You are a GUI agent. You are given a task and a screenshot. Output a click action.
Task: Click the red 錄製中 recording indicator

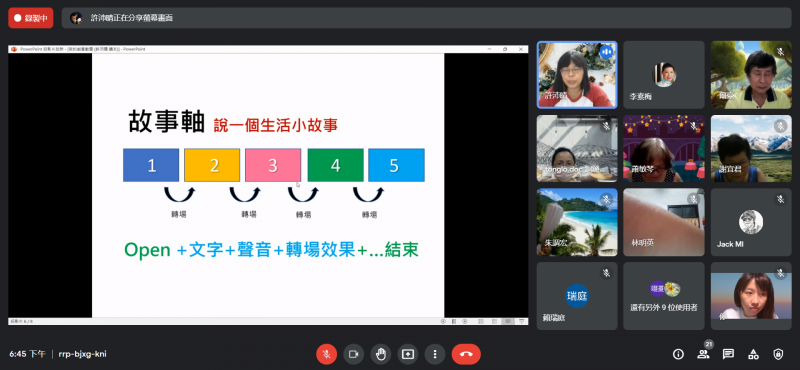click(31, 18)
